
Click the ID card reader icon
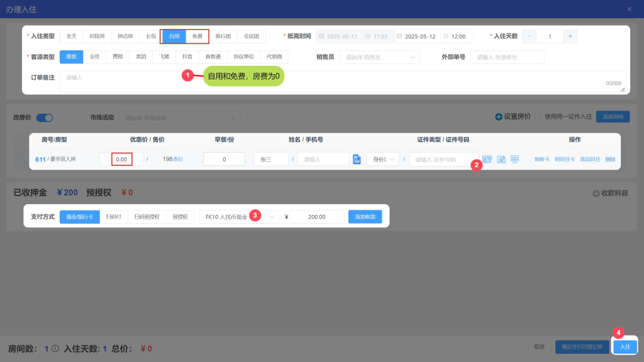pyautogui.click(x=487, y=160)
